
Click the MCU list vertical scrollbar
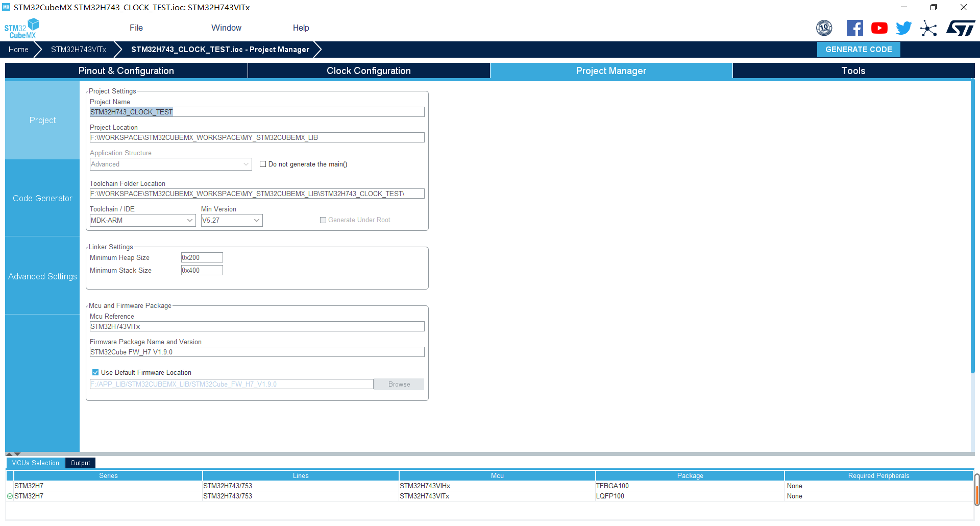coord(976,489)
